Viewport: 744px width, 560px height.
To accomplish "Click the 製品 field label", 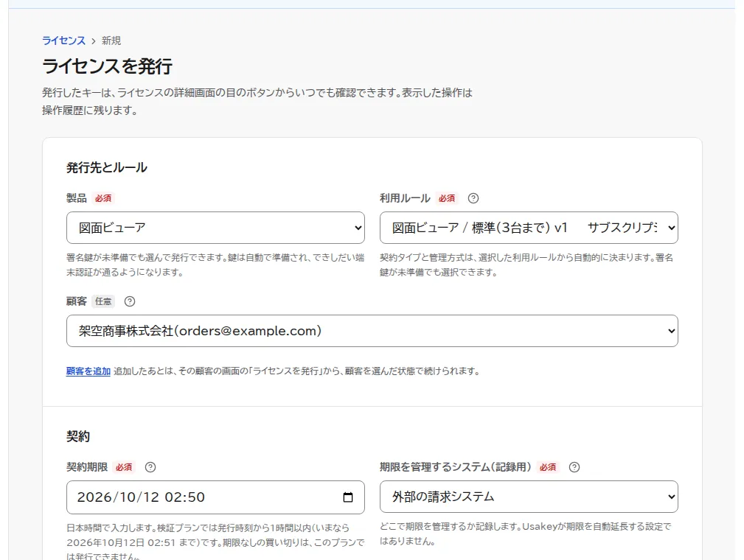I will coord(77,198).
